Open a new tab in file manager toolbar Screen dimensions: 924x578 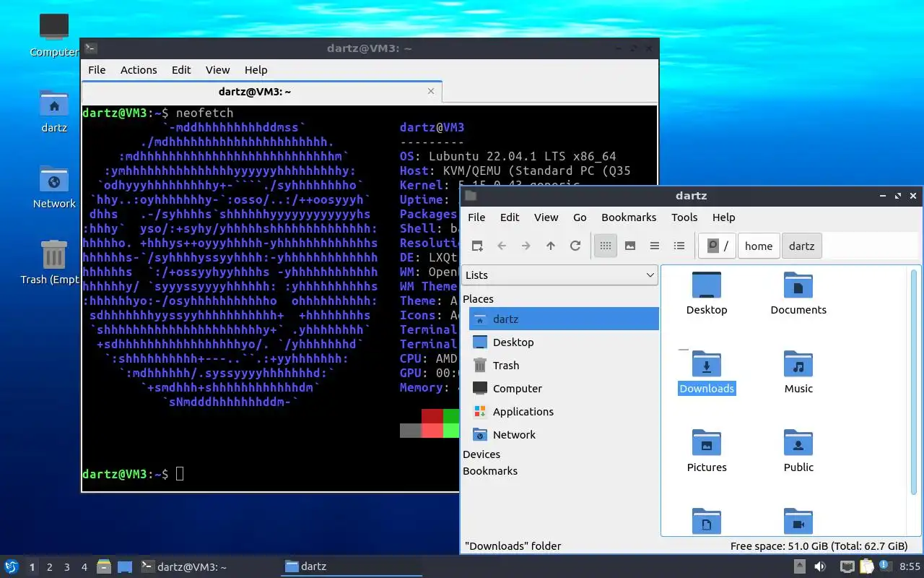point(477,246)
